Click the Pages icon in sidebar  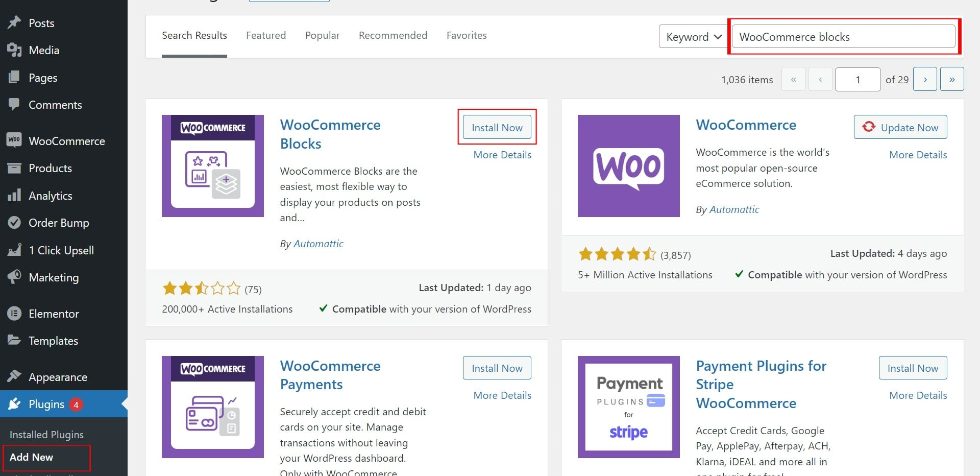tap(14, 78)
